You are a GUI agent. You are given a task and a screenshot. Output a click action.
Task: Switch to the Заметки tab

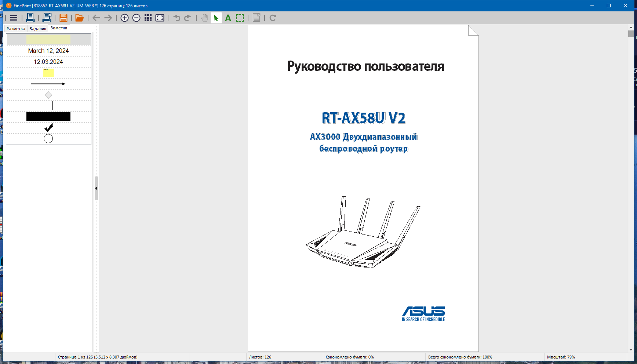pos(59,28)
